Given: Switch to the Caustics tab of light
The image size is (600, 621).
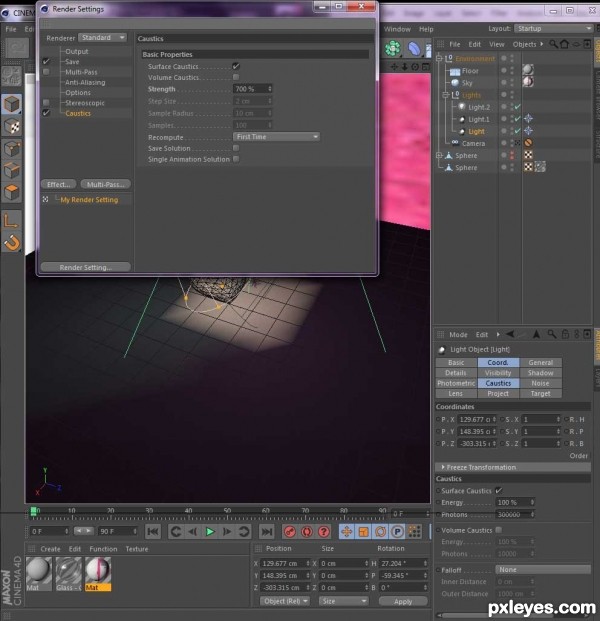Looking at the screenshot, I should (x=498, y=383).
